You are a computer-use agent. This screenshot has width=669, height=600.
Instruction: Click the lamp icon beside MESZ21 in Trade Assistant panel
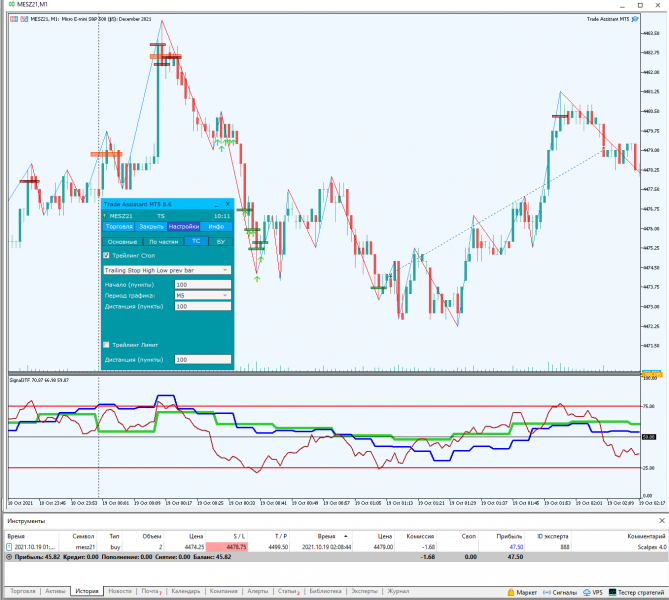pos(105,216)
